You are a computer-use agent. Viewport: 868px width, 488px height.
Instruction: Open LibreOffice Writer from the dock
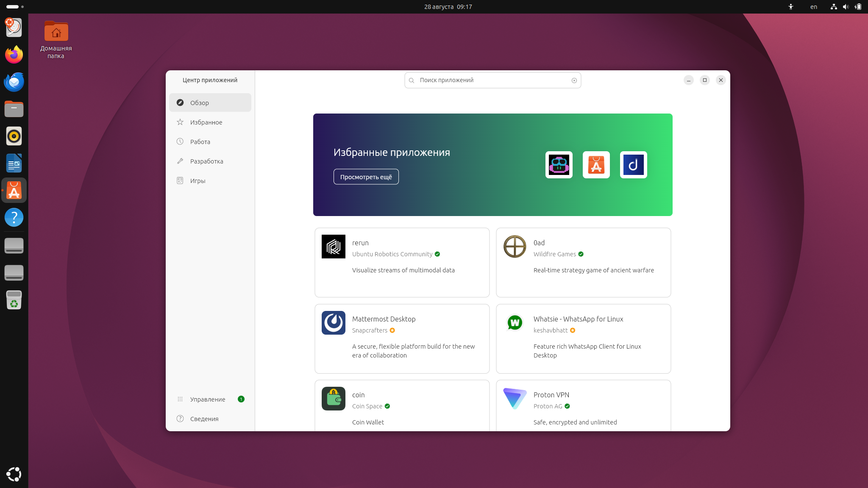click(x=14, y=163)
